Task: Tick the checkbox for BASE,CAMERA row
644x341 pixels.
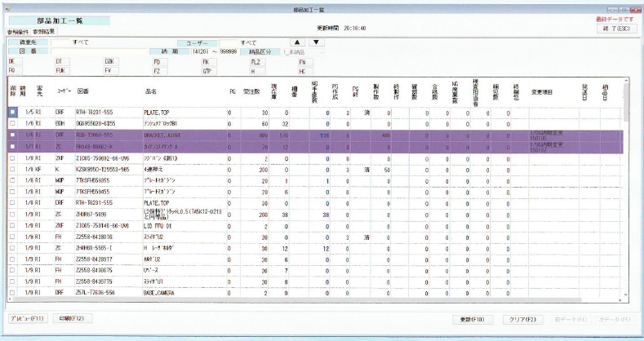Action: 12,293
